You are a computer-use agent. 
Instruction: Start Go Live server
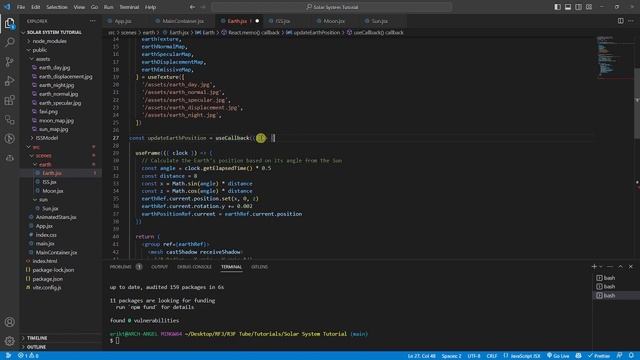(558, 356)
